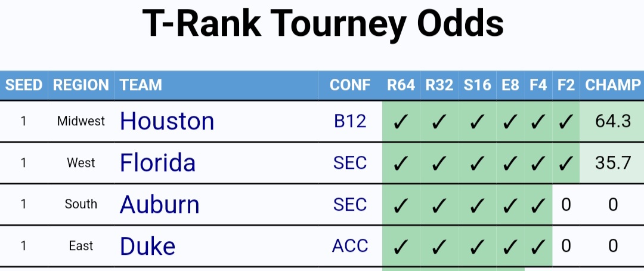Image resolution: width=644 pixels, height=271 pixels.
Task: Open Florida's SEC conference link
Action: tap(350, 163)
